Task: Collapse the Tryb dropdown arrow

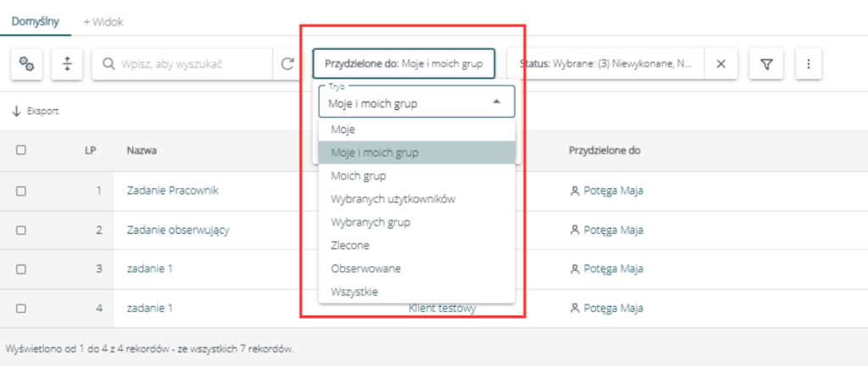Action: (497, 102)
